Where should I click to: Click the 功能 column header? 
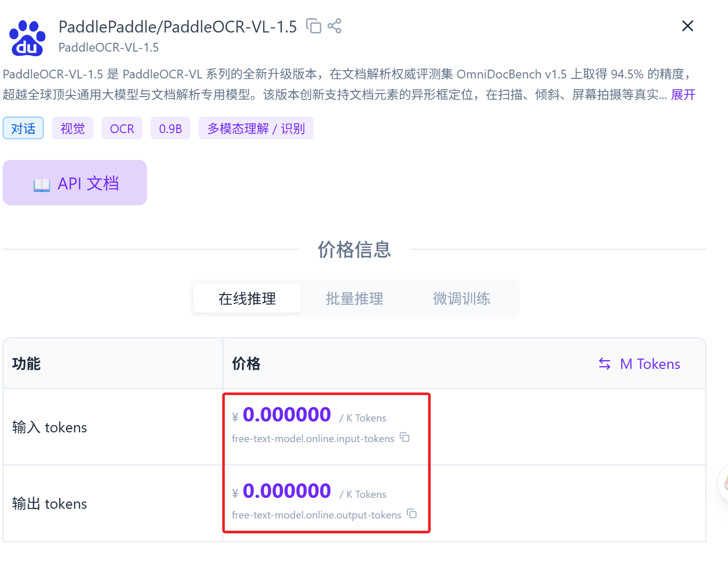tap(26, 364)
